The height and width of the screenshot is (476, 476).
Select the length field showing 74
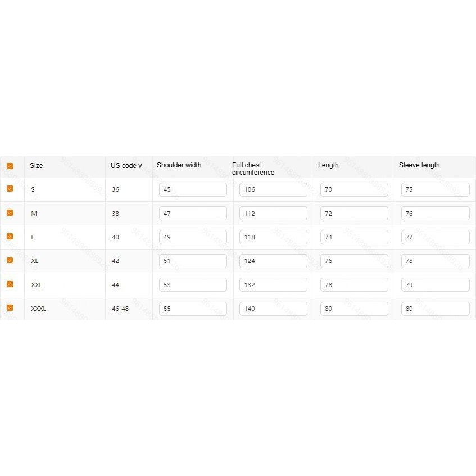coord(354,237)
